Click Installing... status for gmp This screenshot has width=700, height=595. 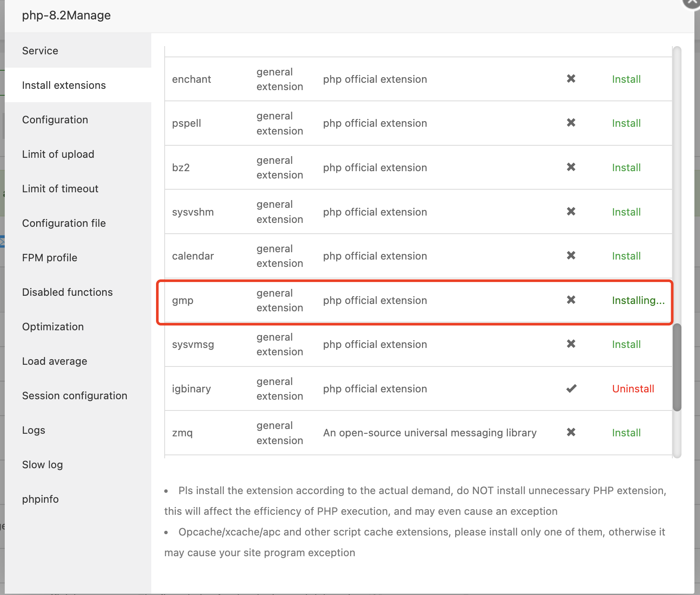tap(638, 301)
